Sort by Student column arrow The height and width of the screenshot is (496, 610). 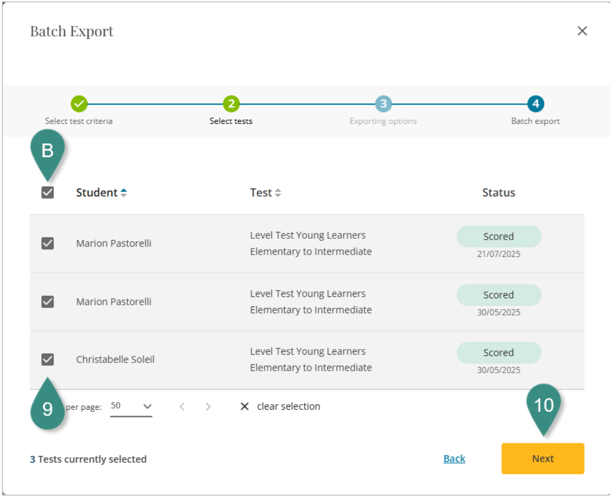point(124,193)
